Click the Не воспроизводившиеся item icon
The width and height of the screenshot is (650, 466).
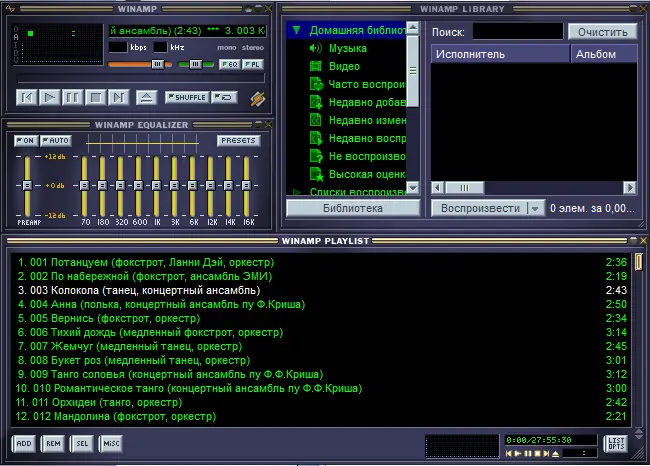click(x=316, y=156)
